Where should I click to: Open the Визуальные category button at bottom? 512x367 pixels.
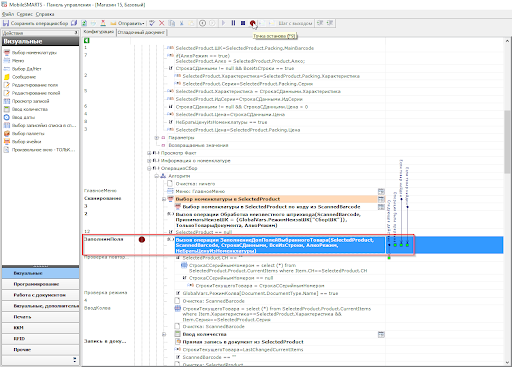[x=40, y=273]
